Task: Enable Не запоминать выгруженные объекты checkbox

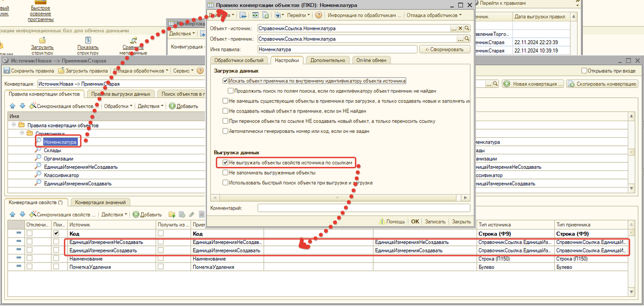Action: click(x=225, y=173)
